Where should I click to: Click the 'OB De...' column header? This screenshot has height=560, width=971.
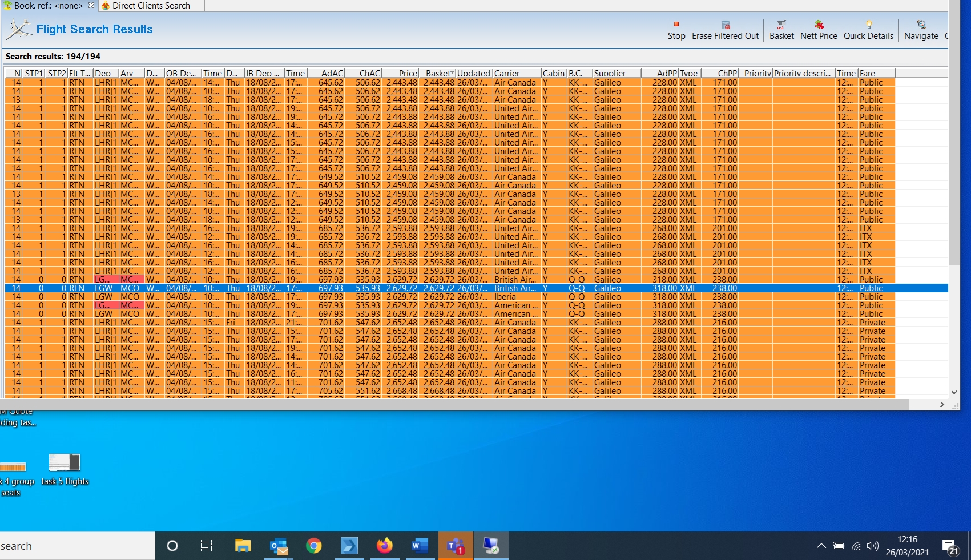pos(183,73)
